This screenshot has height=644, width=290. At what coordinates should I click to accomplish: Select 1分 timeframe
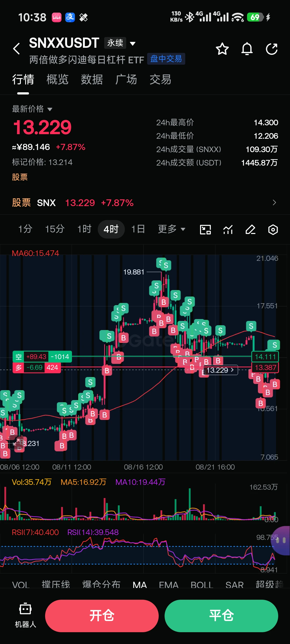[25, 229]
